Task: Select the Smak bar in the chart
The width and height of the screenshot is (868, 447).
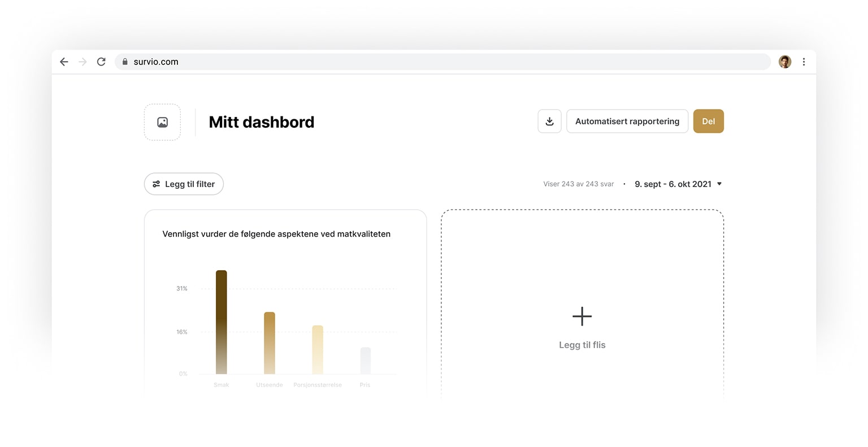Action: point(221,322)
